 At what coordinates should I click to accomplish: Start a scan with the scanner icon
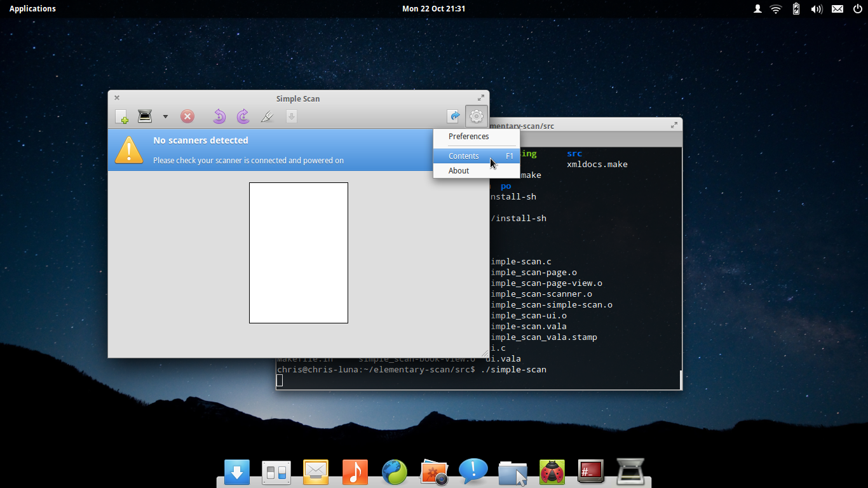point(145,116)
